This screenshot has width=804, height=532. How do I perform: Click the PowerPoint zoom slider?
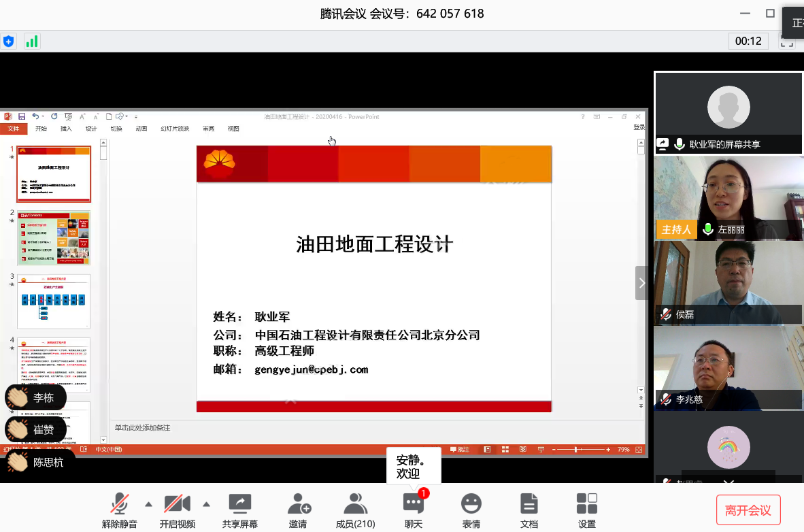(577, 450)
